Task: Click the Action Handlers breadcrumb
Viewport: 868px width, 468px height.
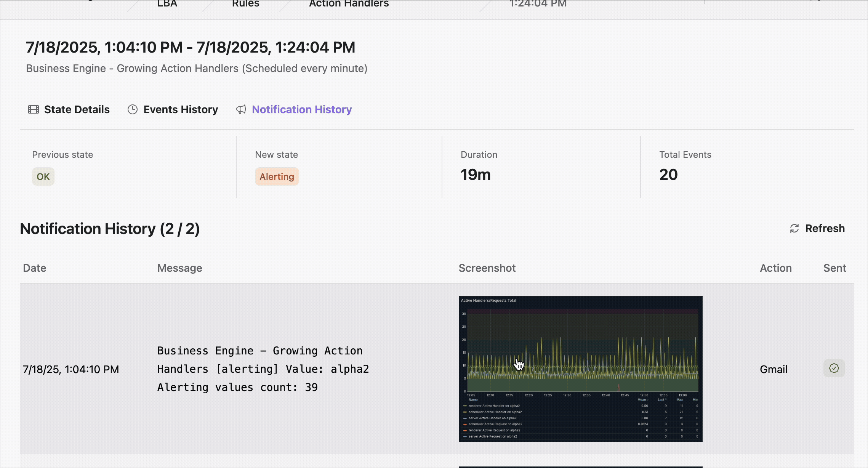Action: point(349,4)
